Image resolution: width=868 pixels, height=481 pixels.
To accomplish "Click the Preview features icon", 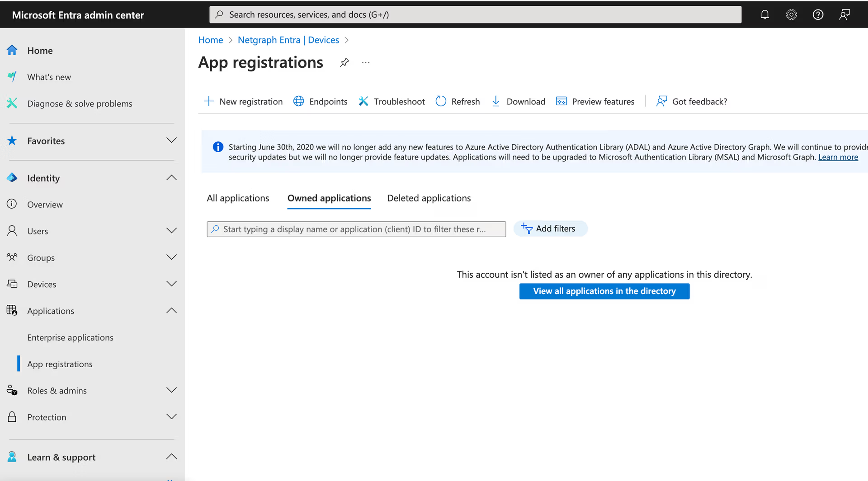I will pyautogui.click(x=561, y=101).
